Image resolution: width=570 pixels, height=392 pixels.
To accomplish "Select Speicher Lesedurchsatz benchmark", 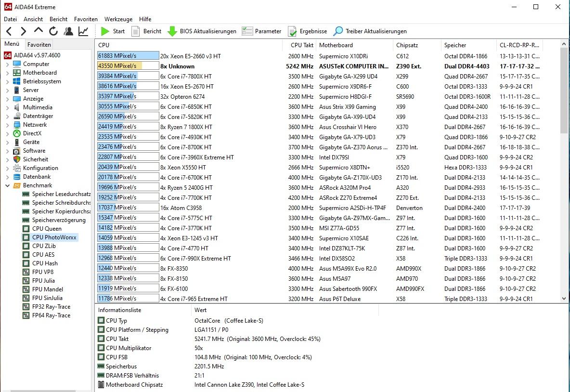I will point(61,194).
